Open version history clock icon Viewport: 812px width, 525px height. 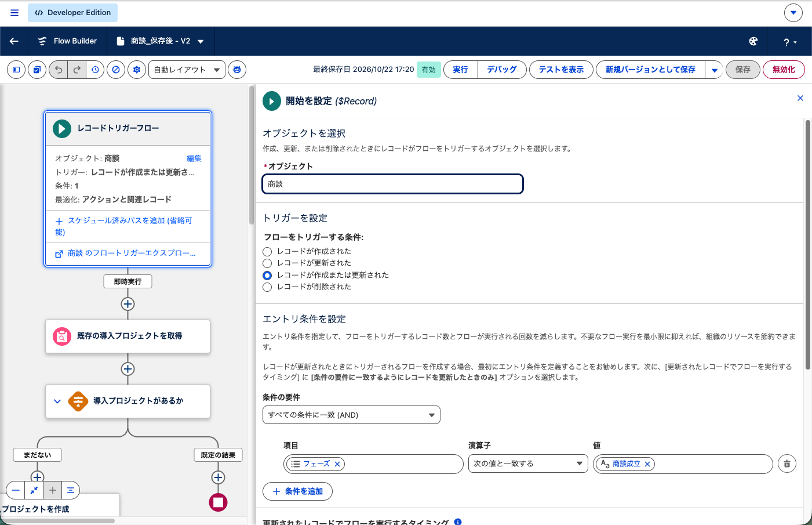coord(95,70)
